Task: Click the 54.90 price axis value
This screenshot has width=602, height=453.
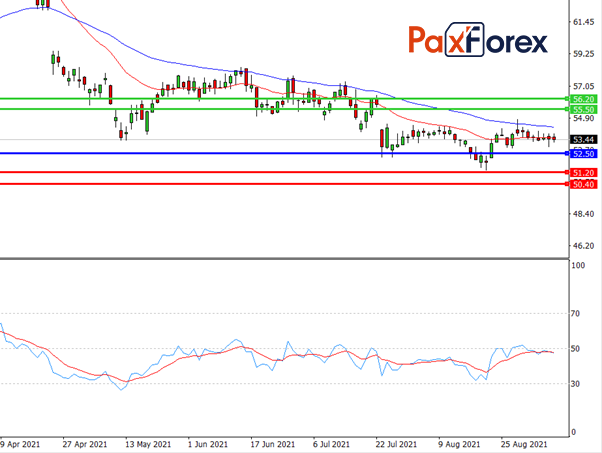Action: (584, 118)
